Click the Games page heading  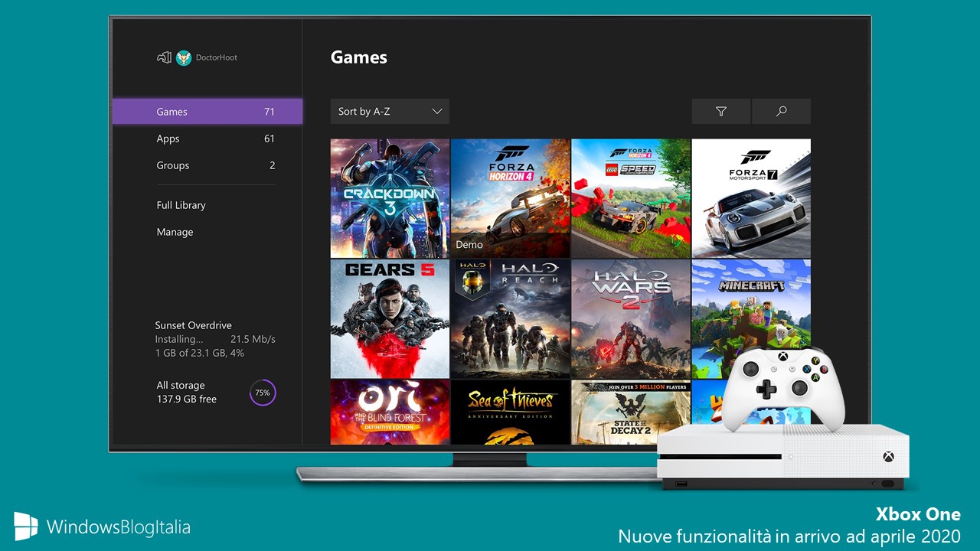359,57
